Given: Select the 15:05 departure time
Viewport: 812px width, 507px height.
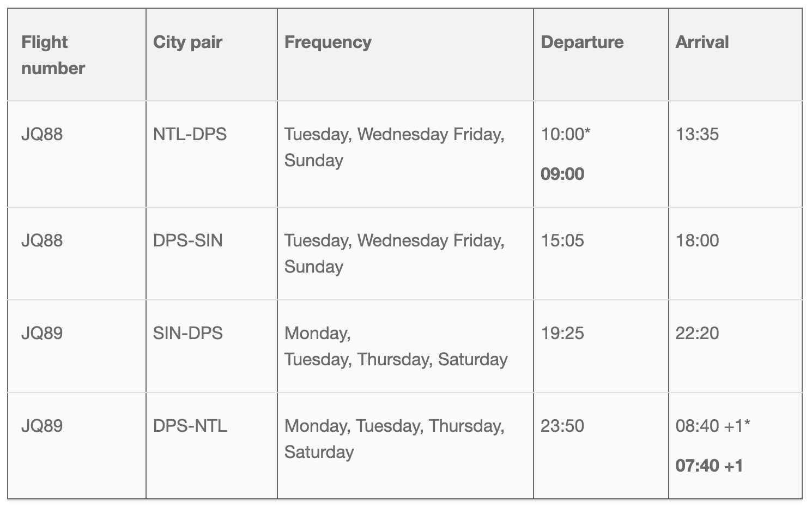Looking at the screenshot, I should point(562,240).
